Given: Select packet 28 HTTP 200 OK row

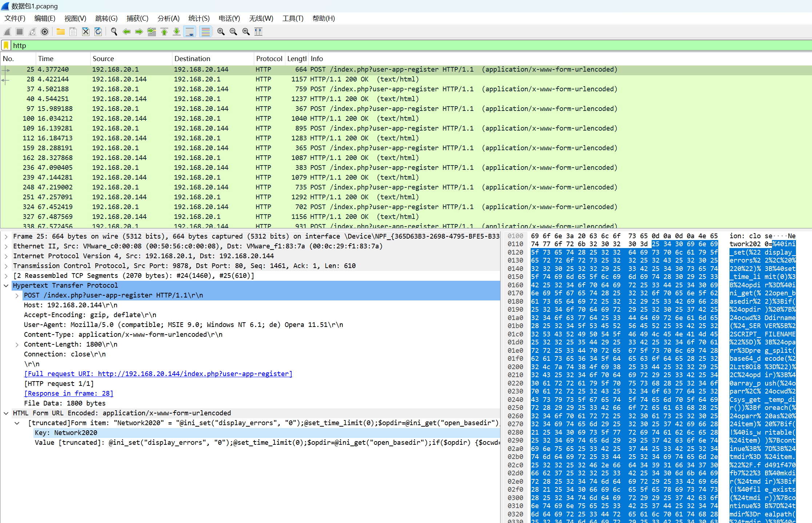Looking at the screenshot, I should [406, 79].
